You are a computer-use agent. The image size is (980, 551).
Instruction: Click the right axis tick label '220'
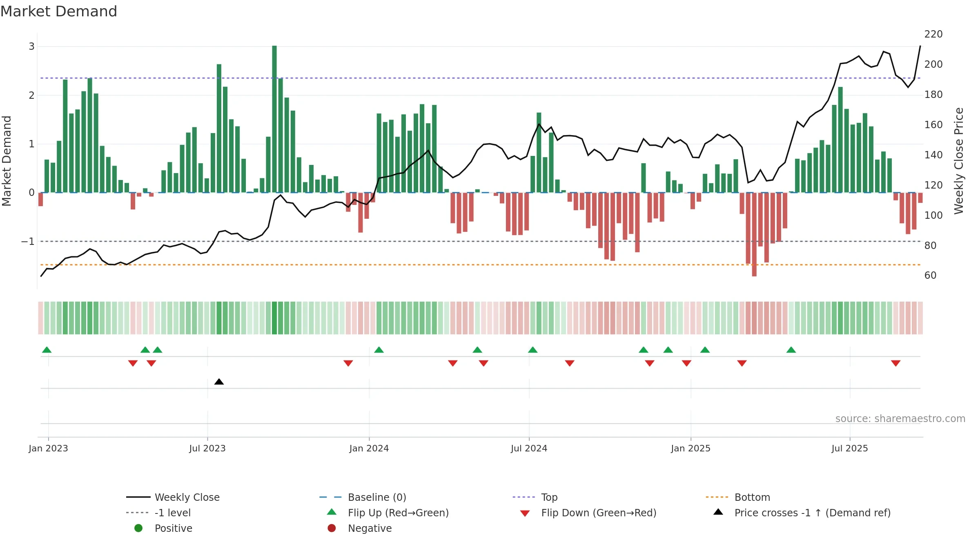(x=933, y=34)
